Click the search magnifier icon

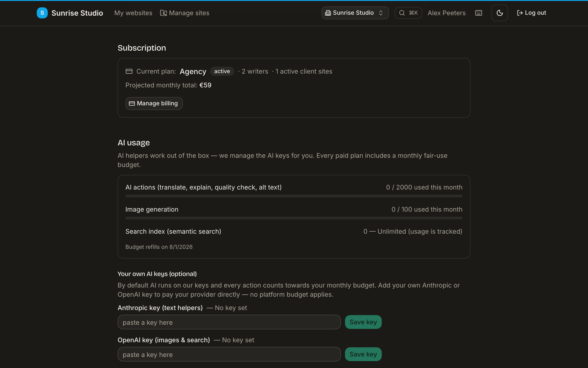click(402, 13)
